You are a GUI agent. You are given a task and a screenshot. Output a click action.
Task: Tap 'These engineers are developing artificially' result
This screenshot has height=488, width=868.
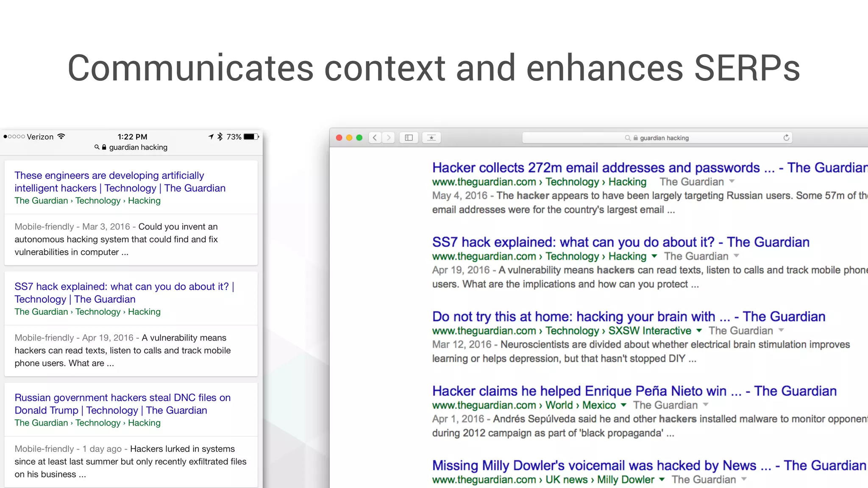[120, 182]
